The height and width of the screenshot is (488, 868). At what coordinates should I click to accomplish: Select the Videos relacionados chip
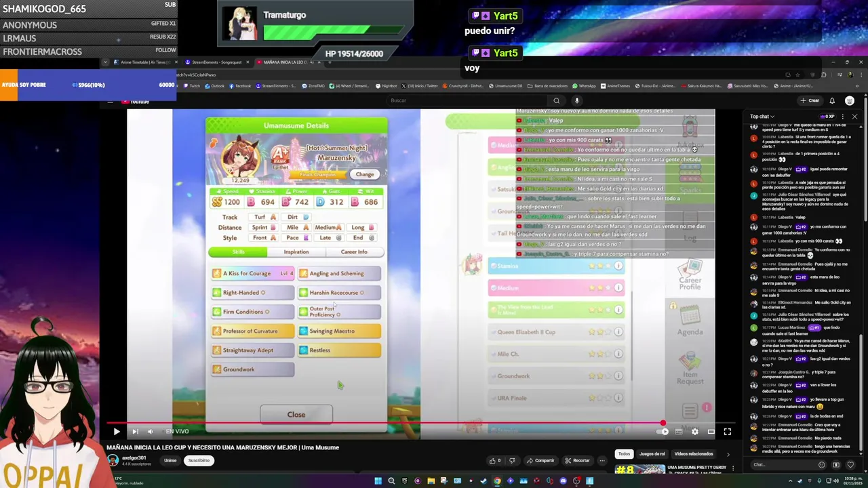click(x=694, y=453)
